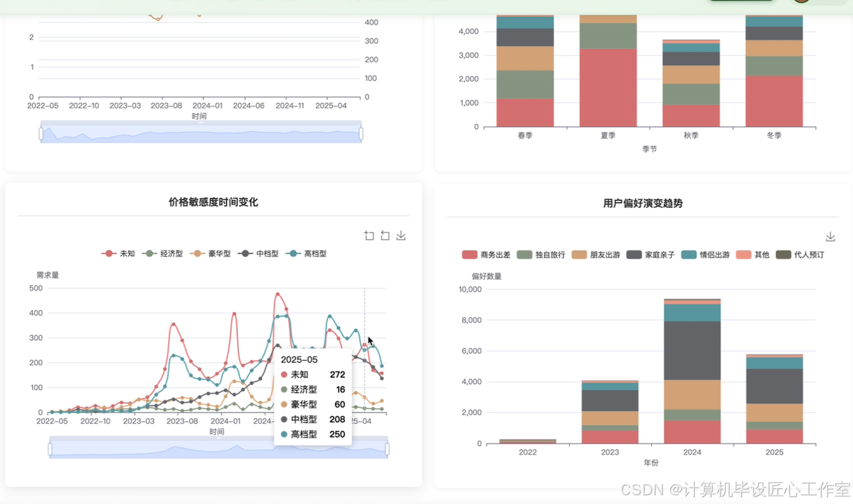Click right handle of top-left chart zoom slider
The height and width of the screenshot is (504, 853).
361,133
